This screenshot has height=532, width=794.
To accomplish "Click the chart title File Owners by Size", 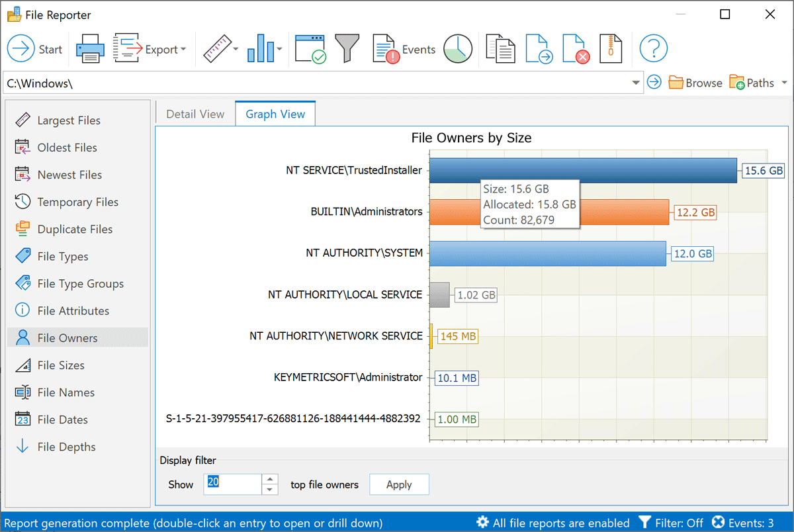I will [471, 138].
